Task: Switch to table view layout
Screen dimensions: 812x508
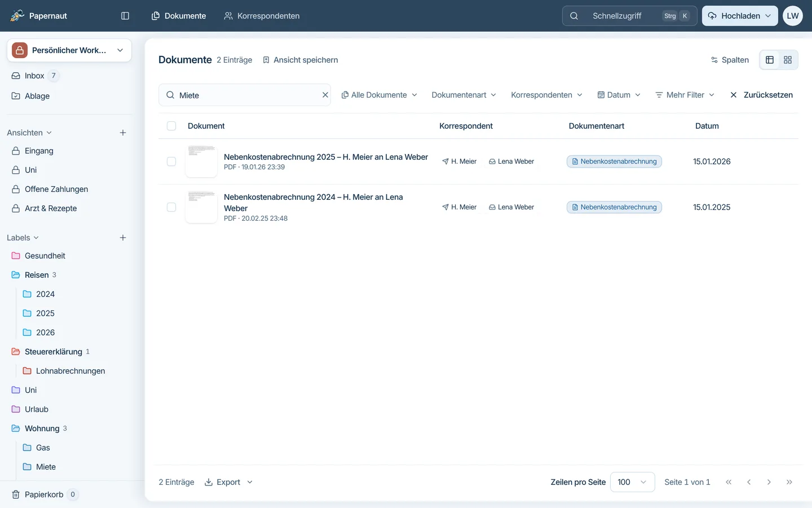Action: pos(770,60)
